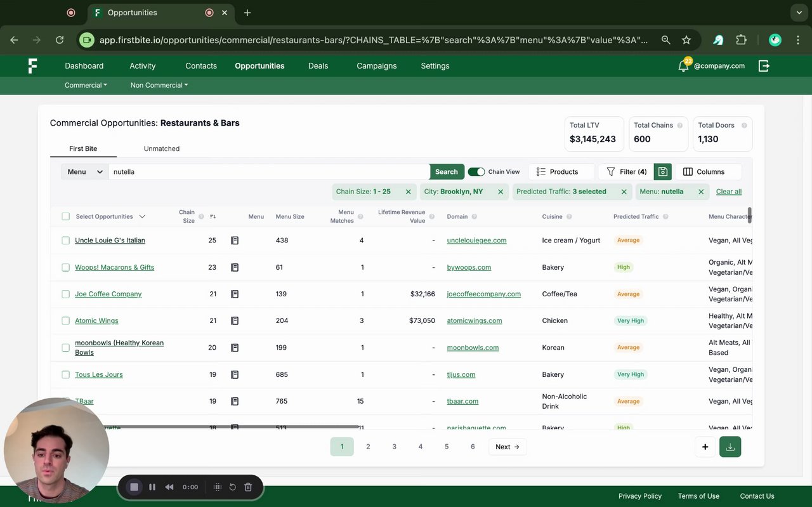The height and width of the screenshot is (507, 812).
Task: Click the green Search button
Action: tap(447, 172)
